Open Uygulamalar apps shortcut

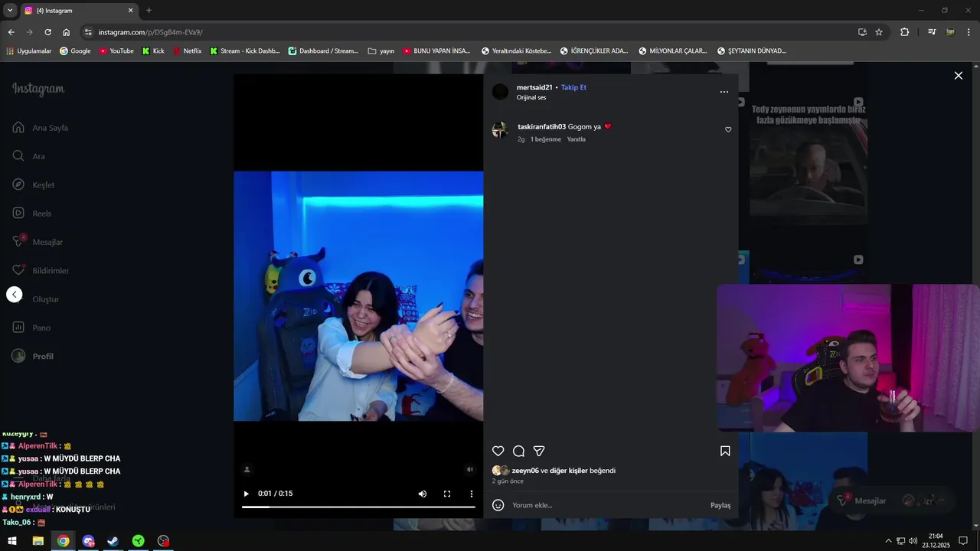click(28, 51)
